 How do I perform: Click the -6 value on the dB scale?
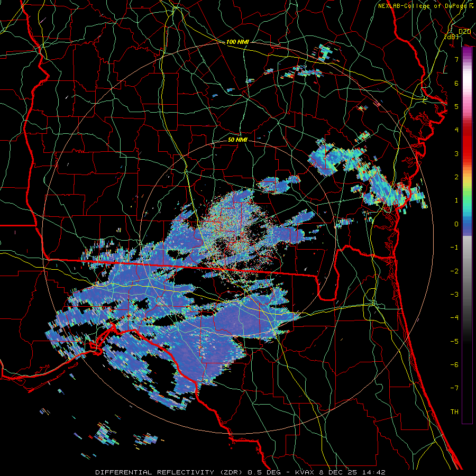(454, 364)
